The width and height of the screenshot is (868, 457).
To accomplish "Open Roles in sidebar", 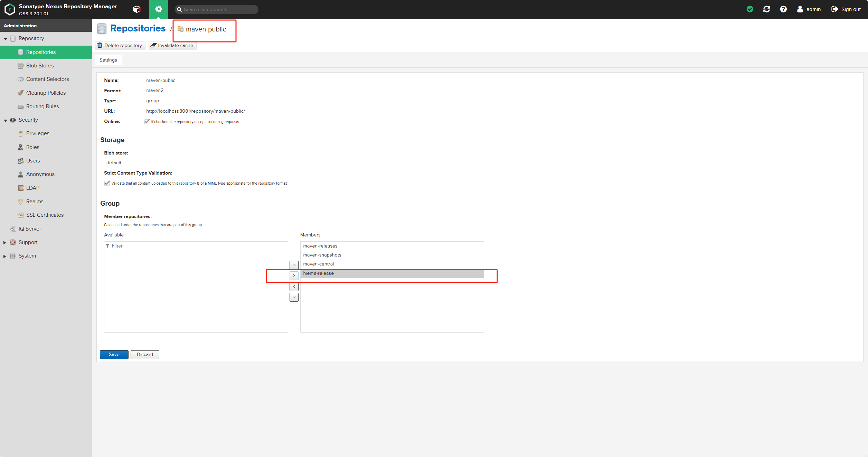I will pos(46,147).
